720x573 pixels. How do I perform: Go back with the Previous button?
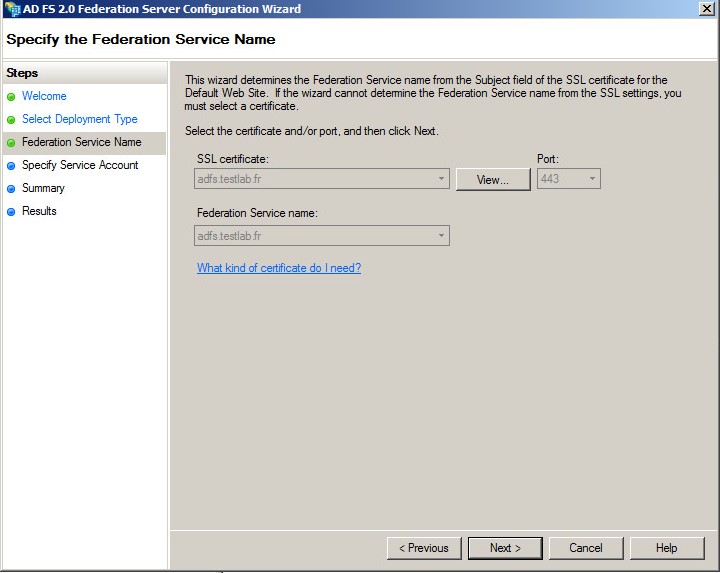[x=424, y=548]
